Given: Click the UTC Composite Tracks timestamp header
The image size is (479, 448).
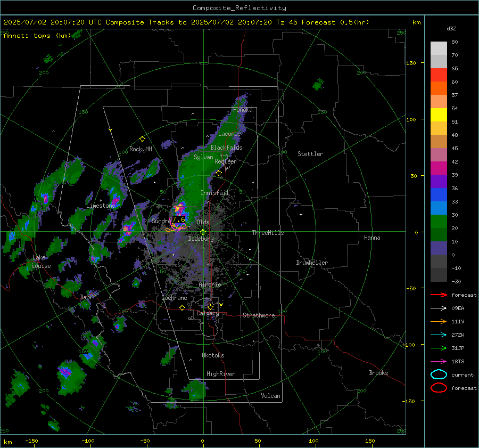Looking at the screenshot, I should coord(186,22).
